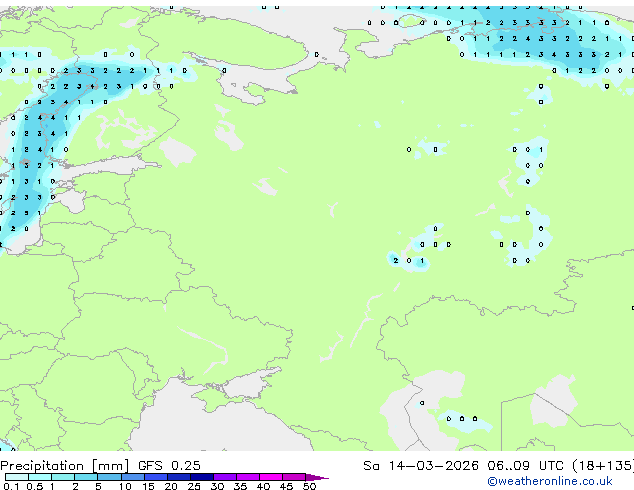Click the '45' legend scale label

tap(286, 486)
